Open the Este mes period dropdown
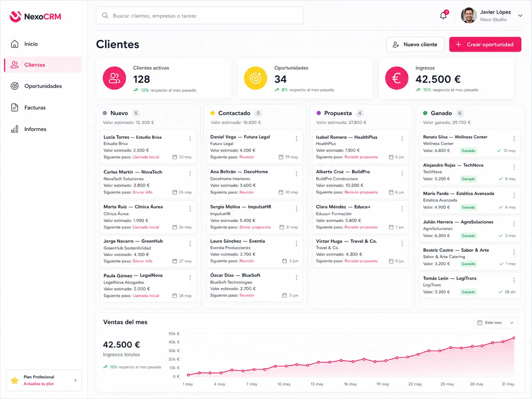Image resolution: width=532 pixels, height=399 pixels. tap(496, 323)
